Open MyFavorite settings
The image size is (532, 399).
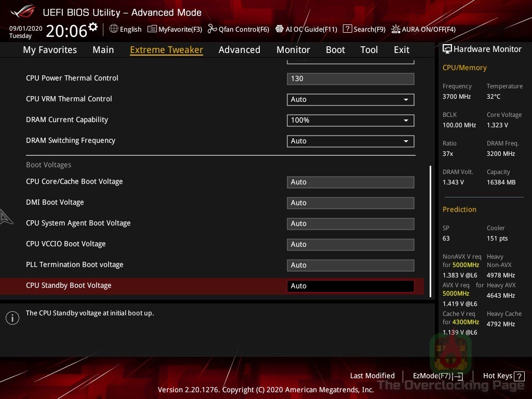pyautogui.click(x=175, y=29)
